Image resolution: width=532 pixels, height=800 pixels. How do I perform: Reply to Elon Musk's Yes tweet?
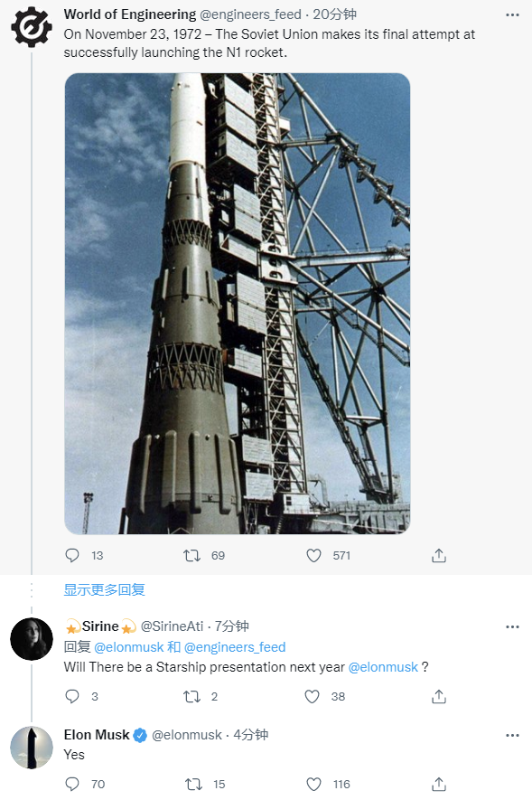[x=72, y=785]
